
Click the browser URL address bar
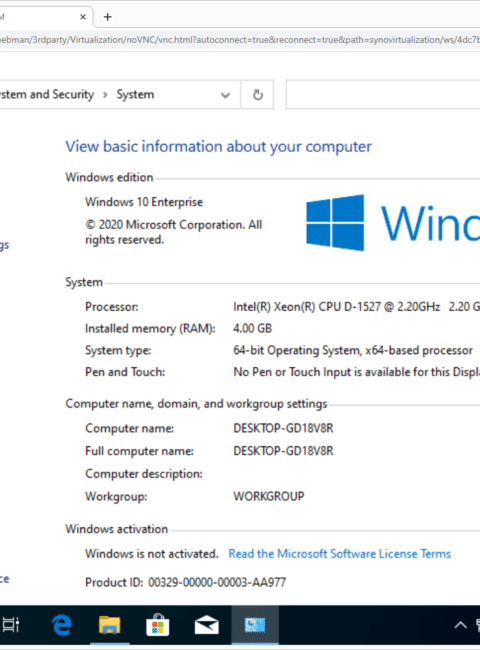coord(240,40)
